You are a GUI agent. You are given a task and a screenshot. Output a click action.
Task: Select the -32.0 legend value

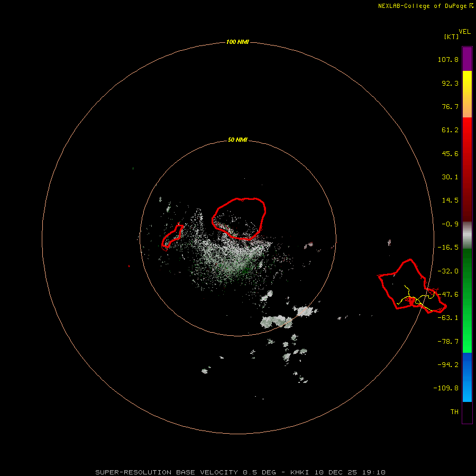[448, 271]
